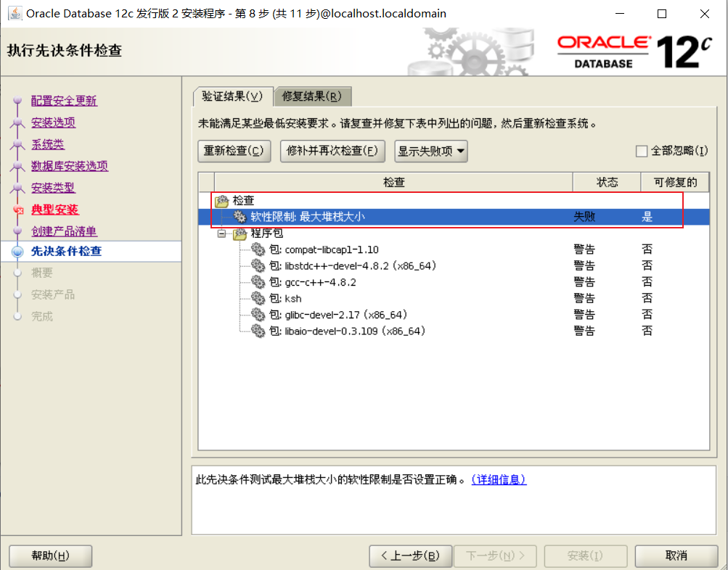The width and height of the screenshot is (728, 570).
Task: Switch to the 验证结果(V) tab
Action: pos(232,96)
